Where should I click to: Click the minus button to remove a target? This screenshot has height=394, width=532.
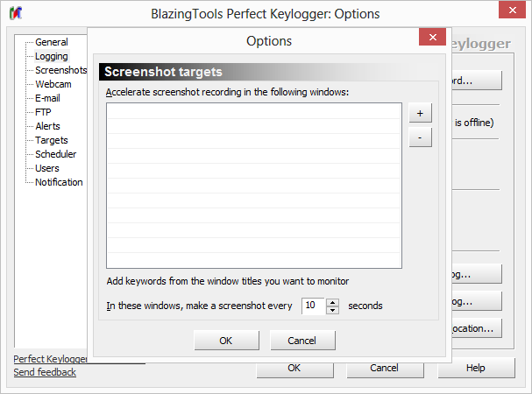[420, 137]
